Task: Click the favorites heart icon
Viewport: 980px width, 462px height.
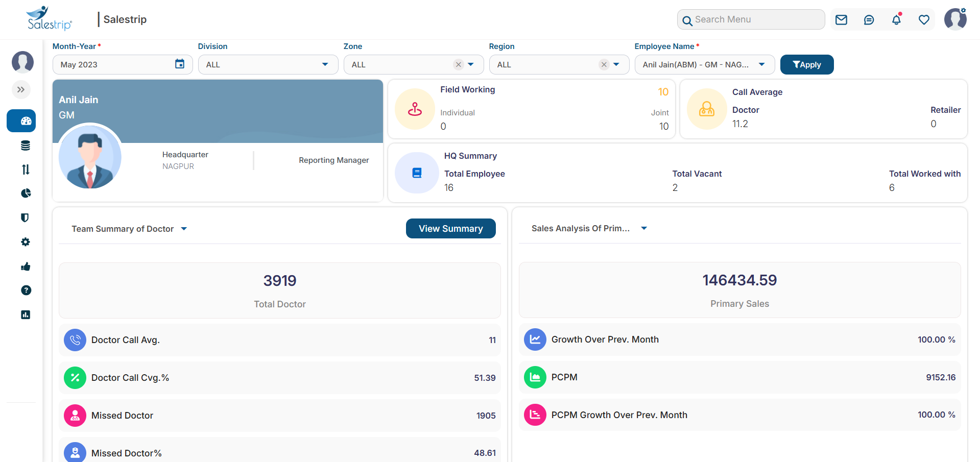Action: click(924, 20)
